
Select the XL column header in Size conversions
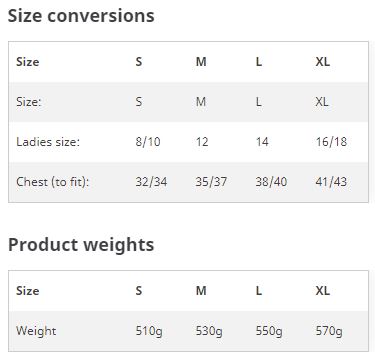[x=323, y=62]
